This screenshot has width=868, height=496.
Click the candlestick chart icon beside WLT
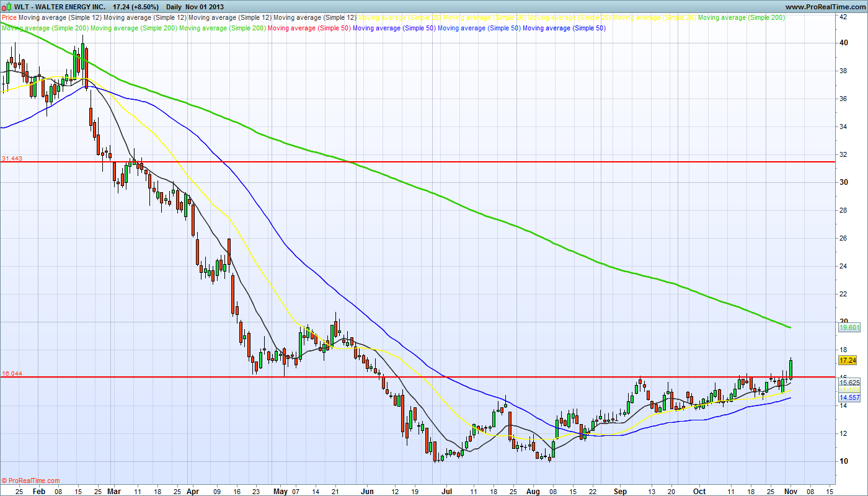(7, 6)
